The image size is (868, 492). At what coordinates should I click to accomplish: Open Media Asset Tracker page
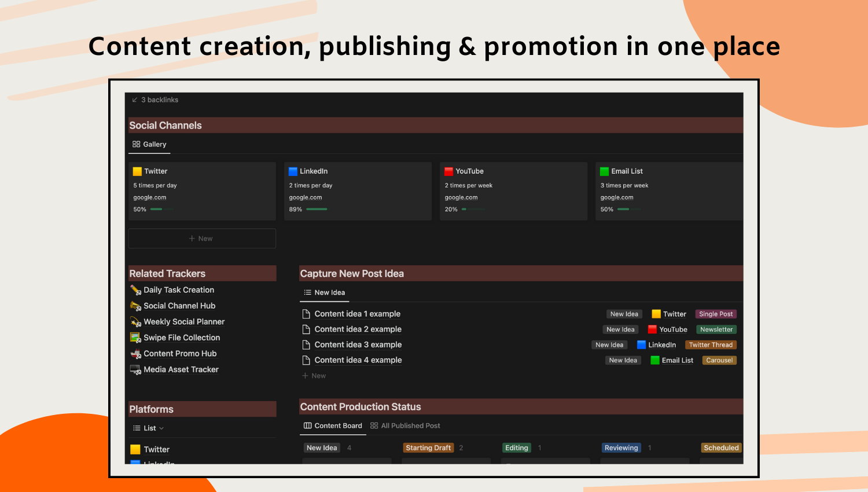181,369
